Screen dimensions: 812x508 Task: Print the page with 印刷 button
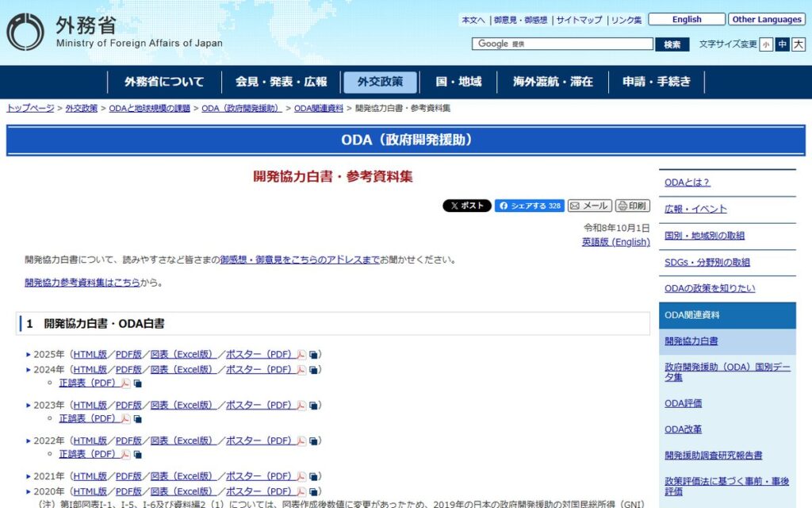632,206
